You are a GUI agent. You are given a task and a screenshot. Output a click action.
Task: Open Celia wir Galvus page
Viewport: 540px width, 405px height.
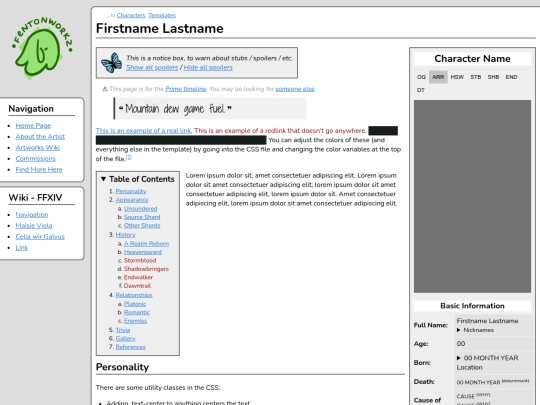pos(40,237)
